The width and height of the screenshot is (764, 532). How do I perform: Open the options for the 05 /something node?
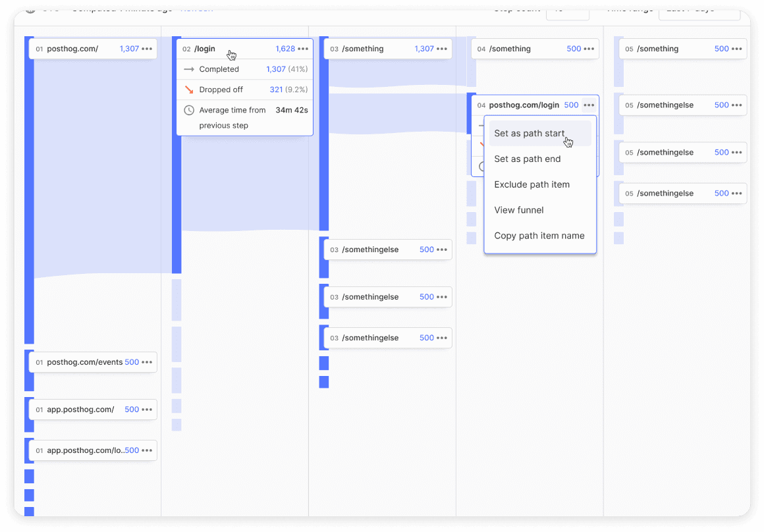coord(737,49)
